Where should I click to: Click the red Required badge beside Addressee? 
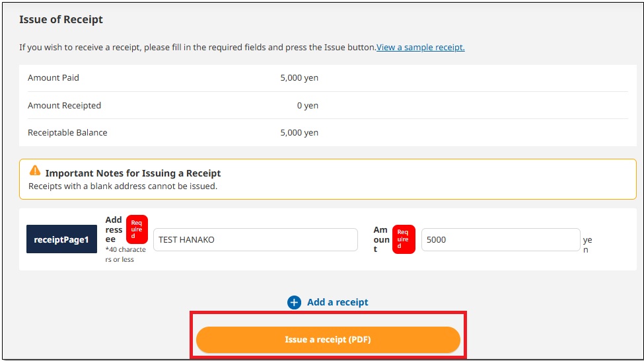[137, 229]
